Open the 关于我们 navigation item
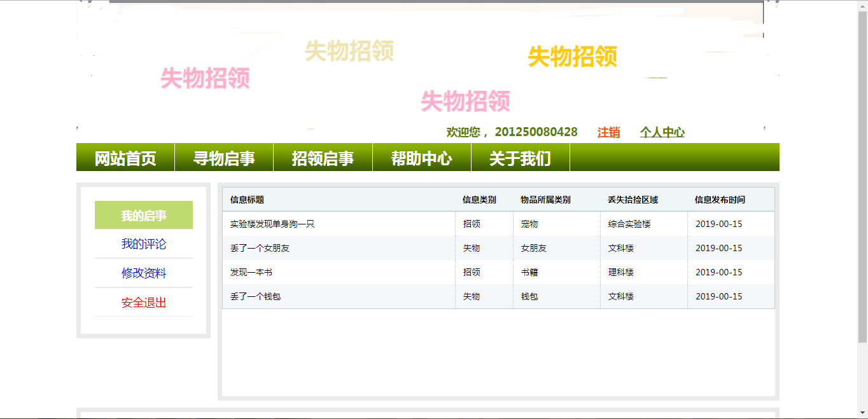 (x=521, y=158)
